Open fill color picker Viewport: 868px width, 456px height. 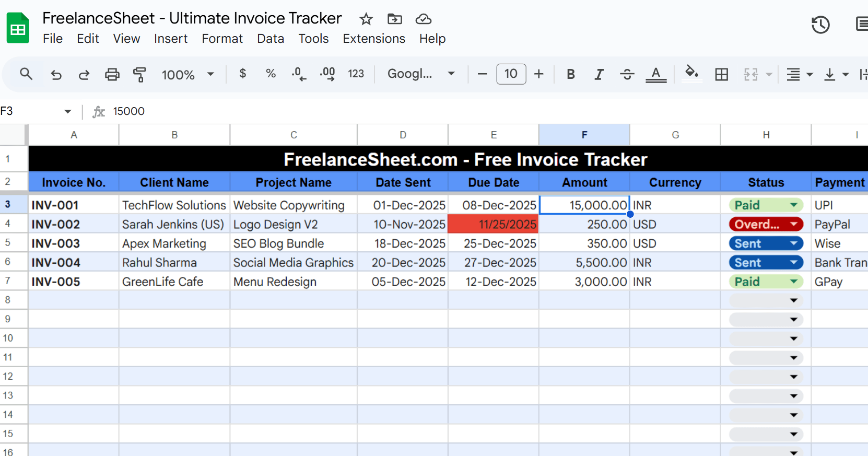coord(691,74)
